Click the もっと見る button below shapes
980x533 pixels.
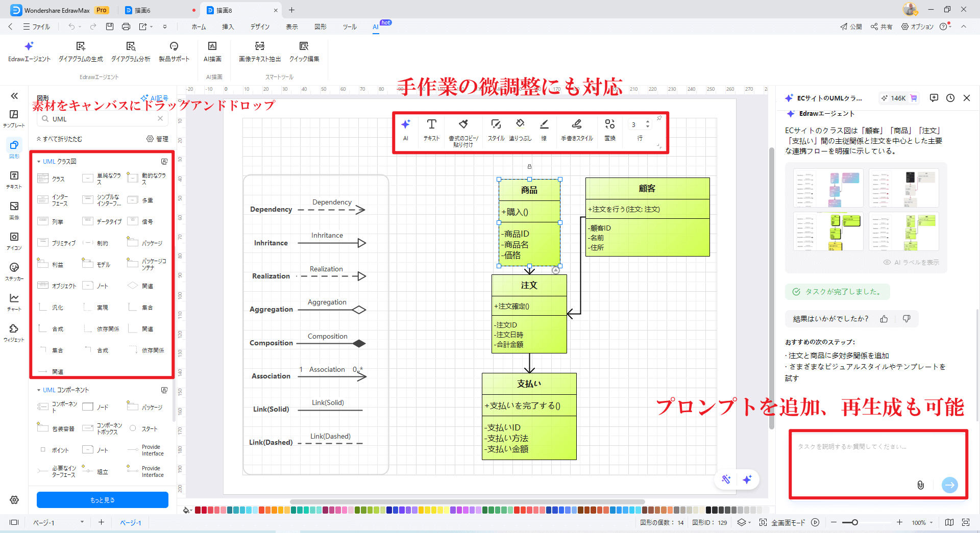coord(102,499)
